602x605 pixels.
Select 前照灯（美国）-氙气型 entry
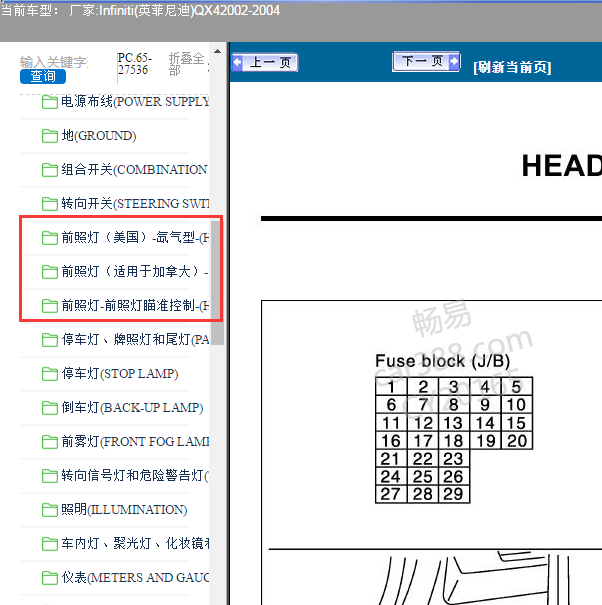click(135, 238)
